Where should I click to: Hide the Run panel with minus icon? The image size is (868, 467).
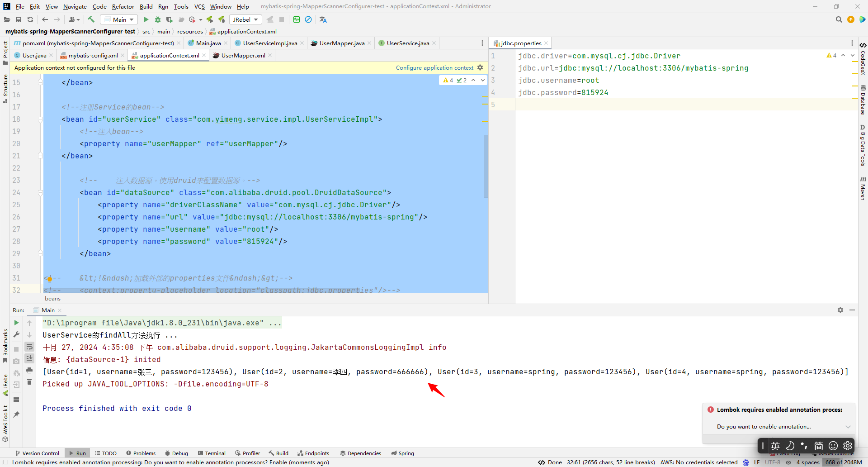852,310
